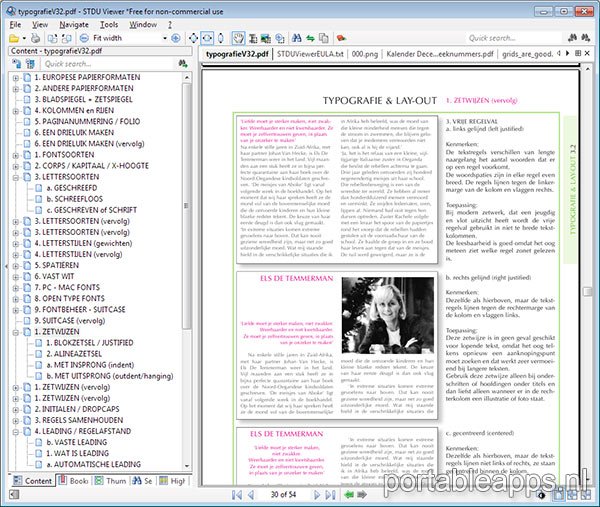Zoom out with the minus circle icon
The width and height of the screenshot is (600, 507).
click(x=84, y=38)
